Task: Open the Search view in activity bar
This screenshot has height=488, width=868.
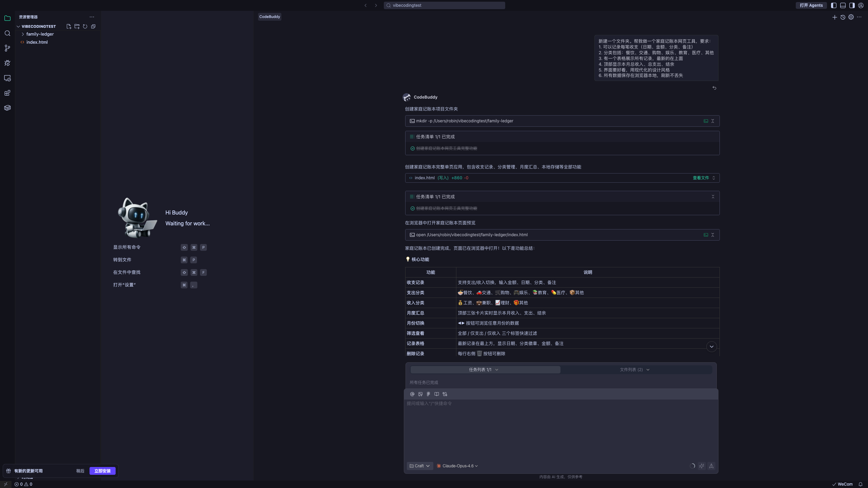Action: click(x=7, y=33)
